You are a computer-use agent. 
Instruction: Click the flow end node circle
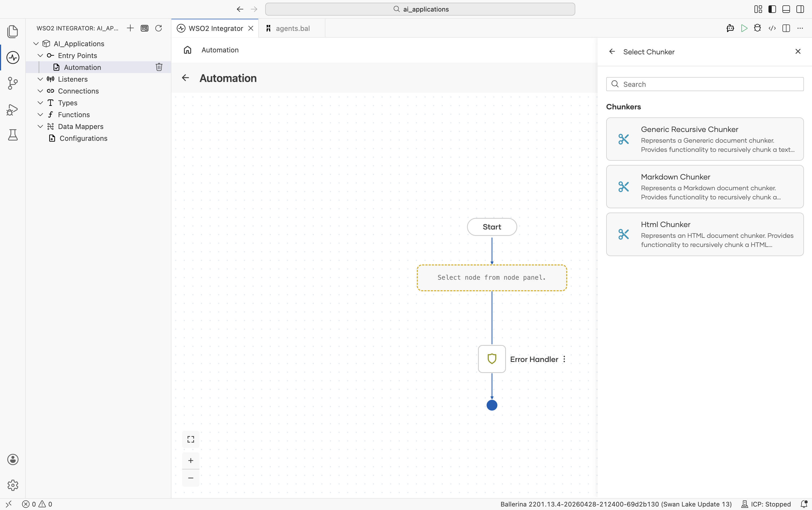492,405
